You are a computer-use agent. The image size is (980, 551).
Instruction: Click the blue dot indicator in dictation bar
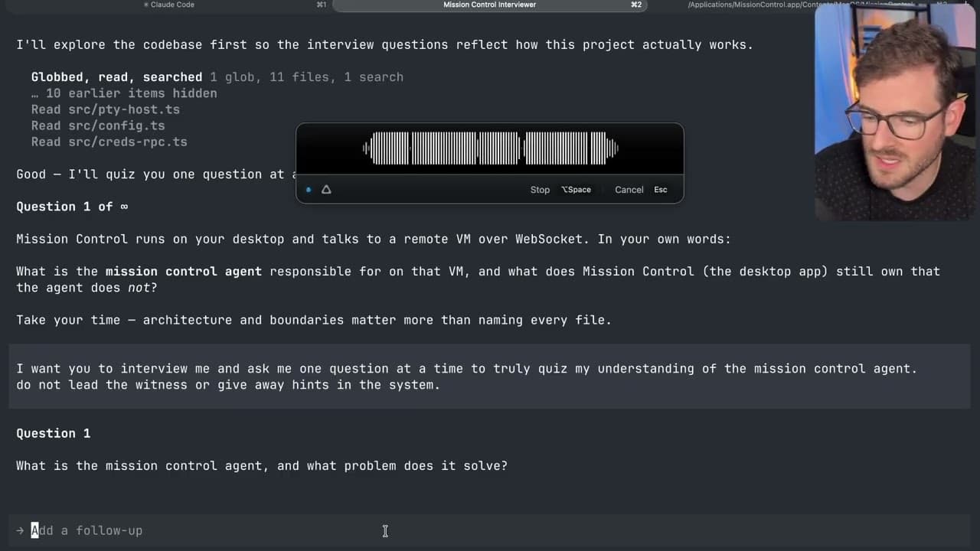click(309, 190)
